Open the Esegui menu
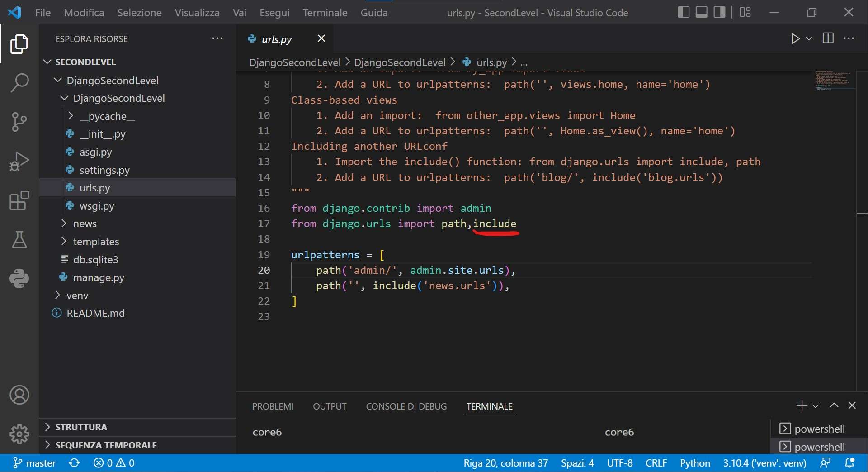Image resolution: width=868 pixels, height=472 pixels. 274,12
